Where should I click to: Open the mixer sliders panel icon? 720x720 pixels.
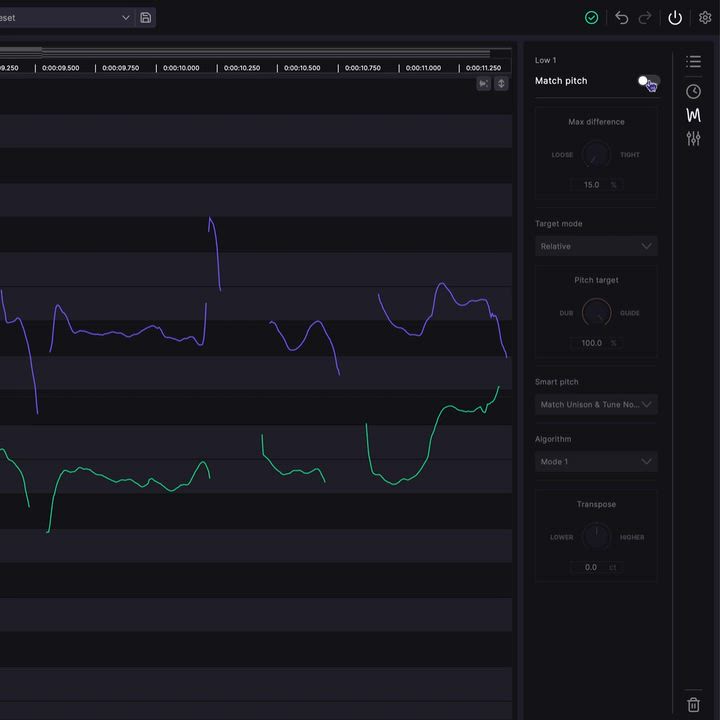693,138
